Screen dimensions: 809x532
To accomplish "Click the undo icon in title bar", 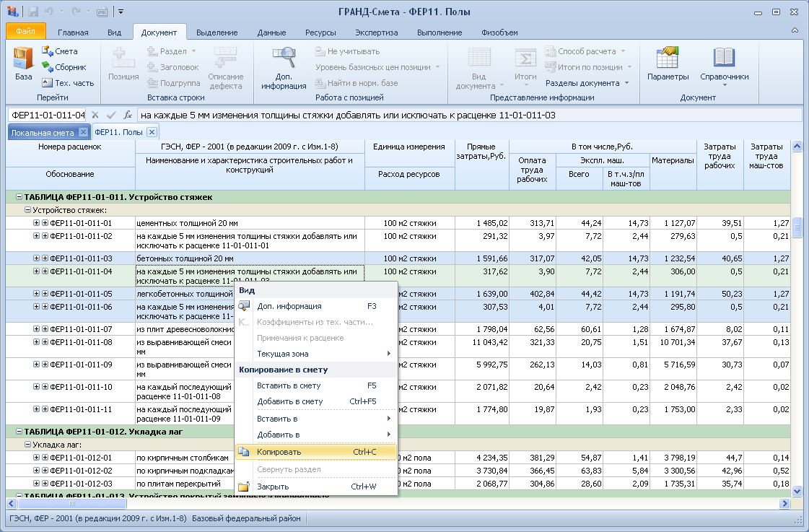I will 49,12.
